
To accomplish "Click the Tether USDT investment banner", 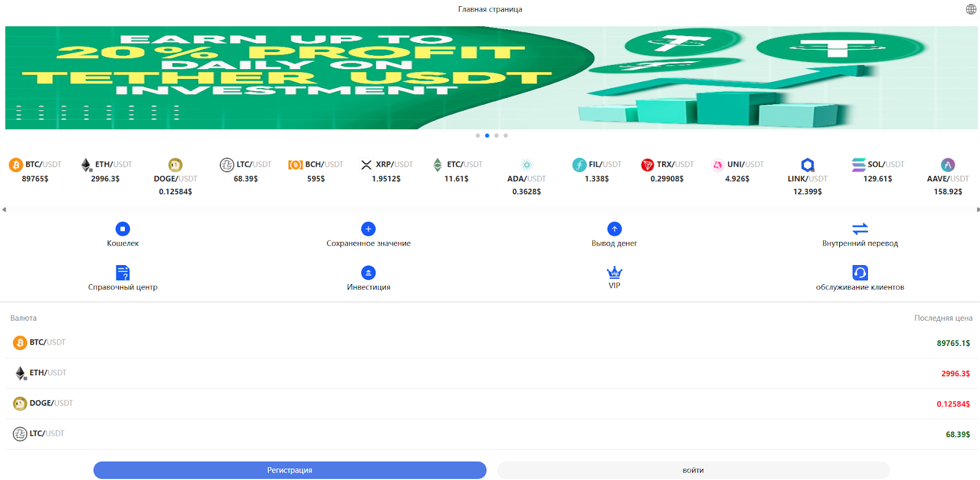I will coord(490,78).
